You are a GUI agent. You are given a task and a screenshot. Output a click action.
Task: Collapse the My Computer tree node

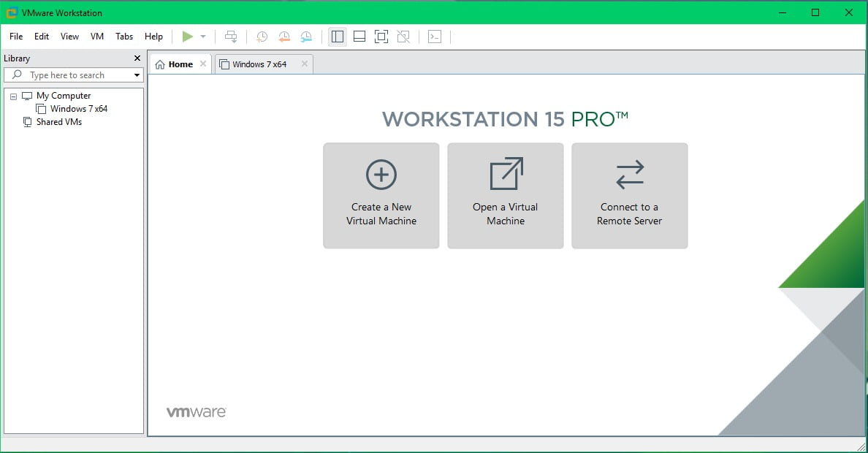pyautogui.click(x=13, y=96)
